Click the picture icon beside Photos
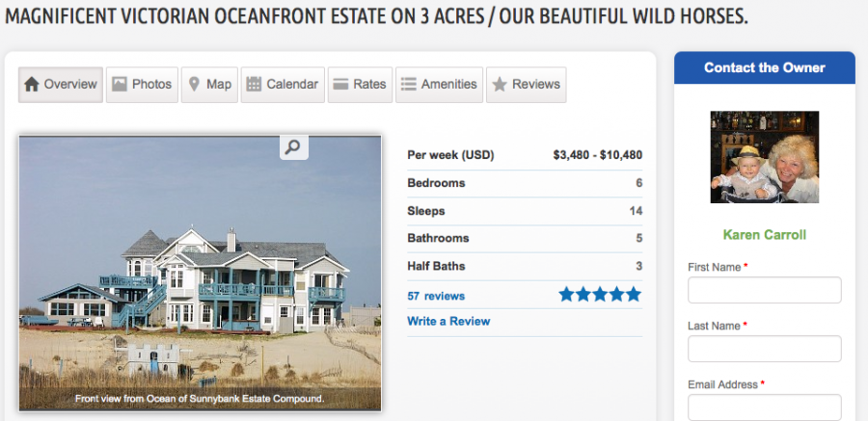Image resolution: width=868 pixels, height=421 pixels. pos(119,85)
